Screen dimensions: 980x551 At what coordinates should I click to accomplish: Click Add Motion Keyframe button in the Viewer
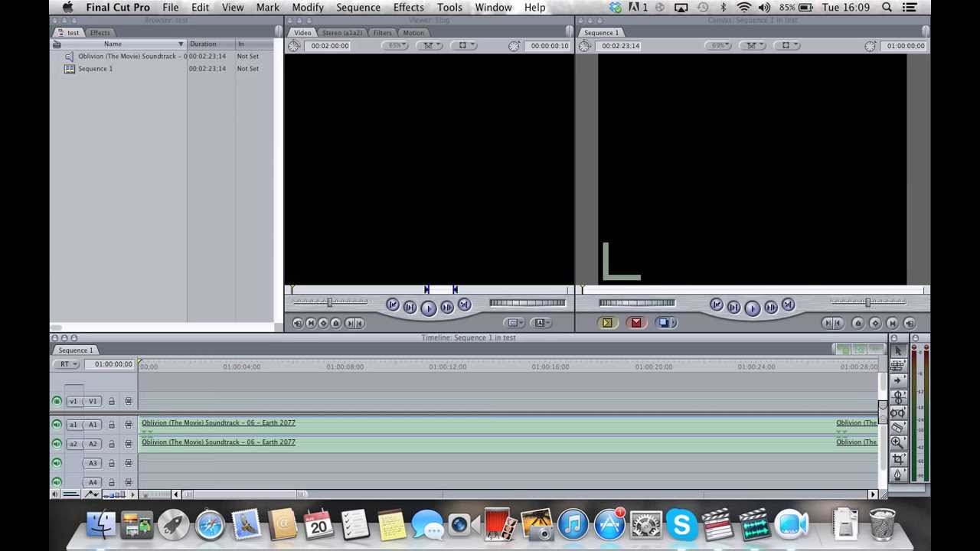click(323, 323)
